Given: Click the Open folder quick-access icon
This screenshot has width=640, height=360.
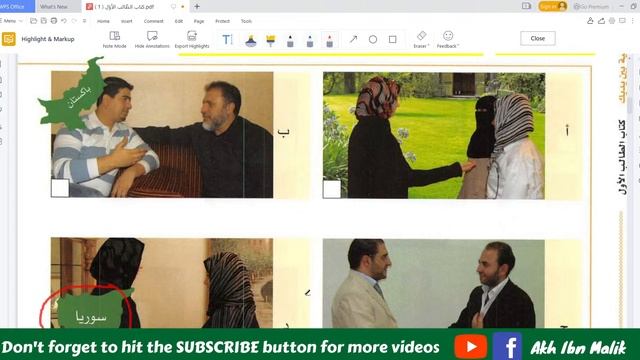Looking at the screenshot, I should pos(33,21).
